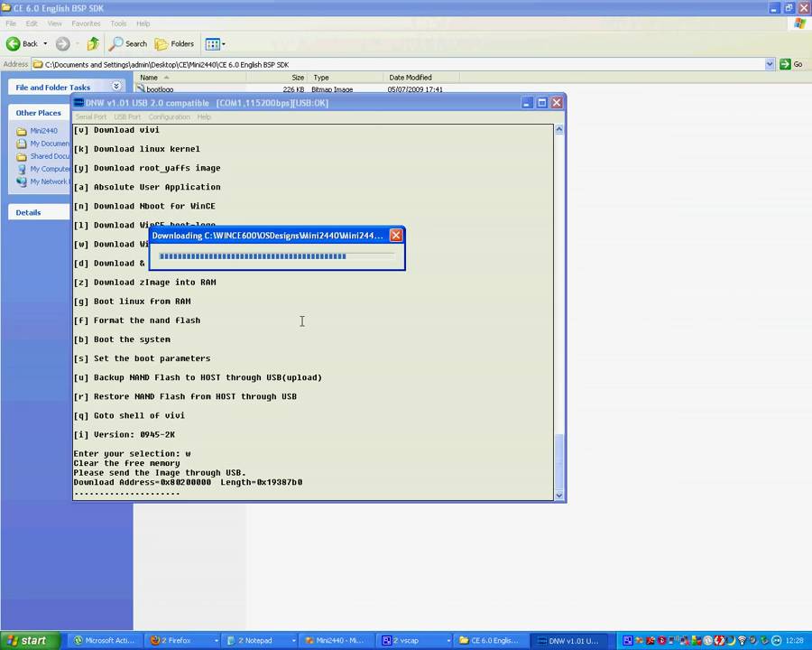Image resolution: width=812 pixels, height=650 pixels.
Task: Click the Other Places panel header
Action: coord(39,113)
